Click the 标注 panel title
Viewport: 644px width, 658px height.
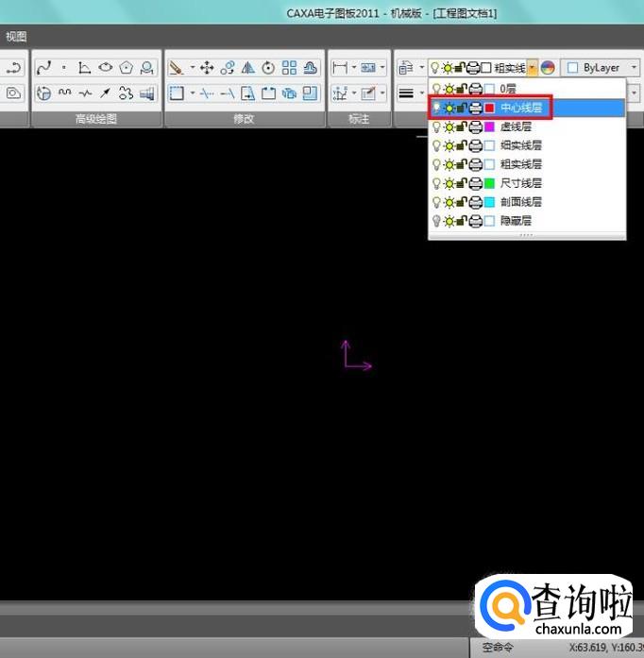[x=359, y=119]
